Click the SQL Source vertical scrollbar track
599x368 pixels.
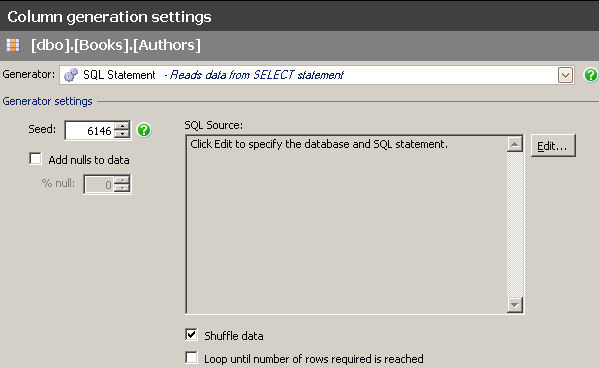click(515, 224)
